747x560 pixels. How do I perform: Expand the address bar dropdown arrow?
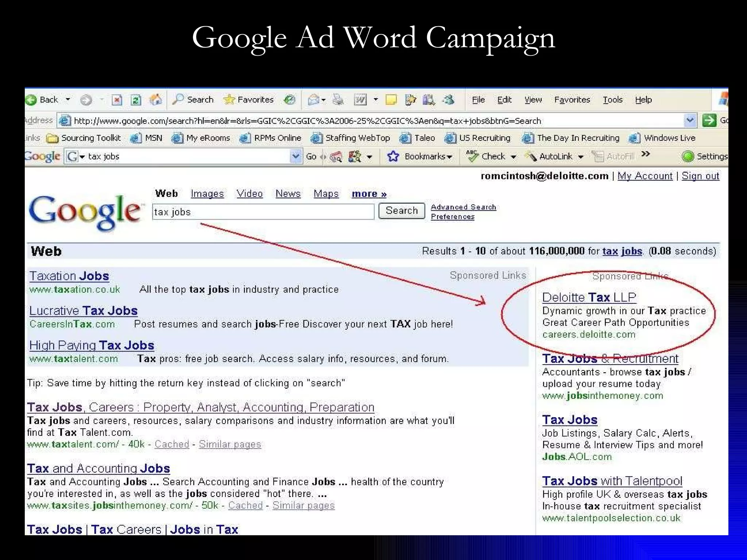tap(690, 120)
